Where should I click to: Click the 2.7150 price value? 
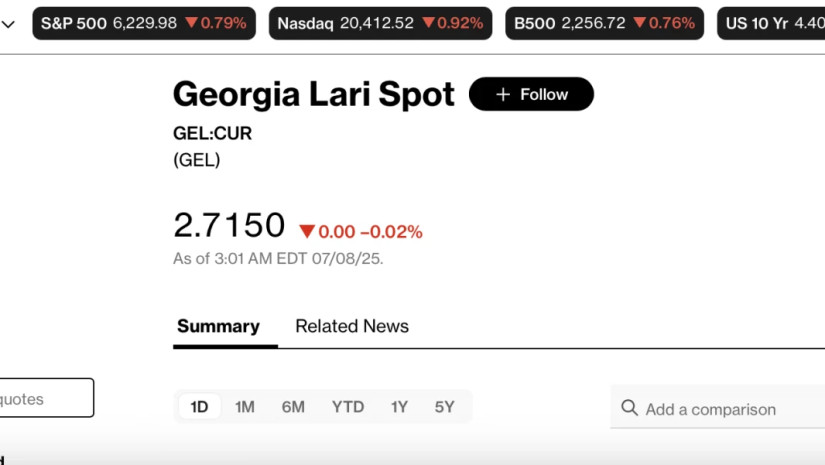click(229, 225)
